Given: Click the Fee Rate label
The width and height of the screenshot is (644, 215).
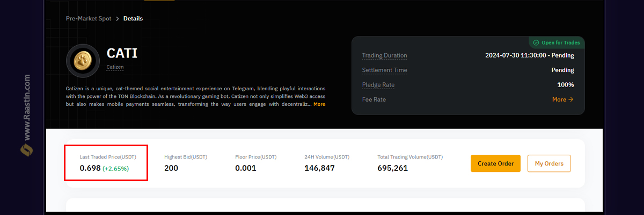Looking at the screenshot, I should [x=374, y=99].
